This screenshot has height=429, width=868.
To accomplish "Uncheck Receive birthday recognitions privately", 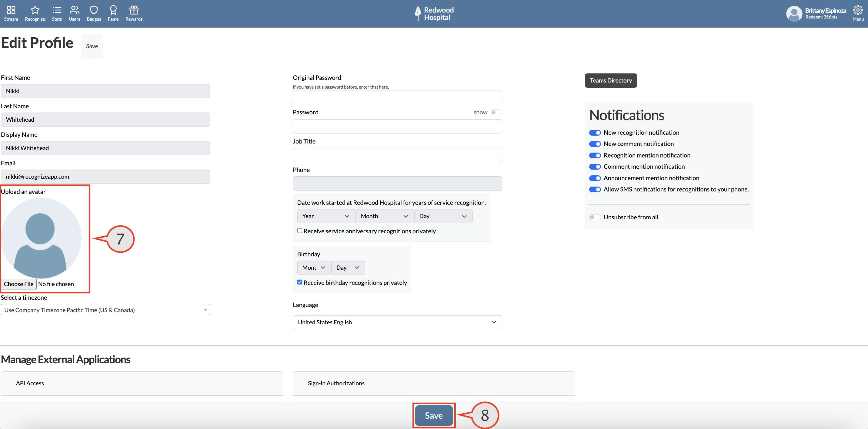I will pos(299,282).
